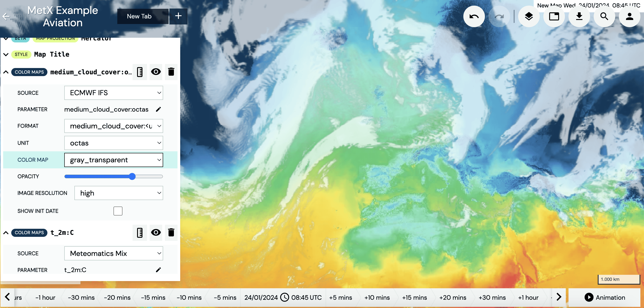Click the undo button
Viewport: 644px width, 308px height.
click(474, 16)
